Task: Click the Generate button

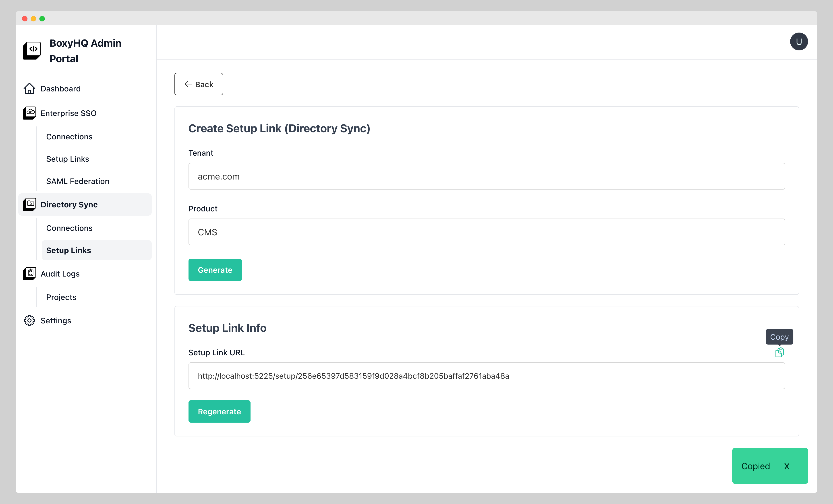Action: 215,270
